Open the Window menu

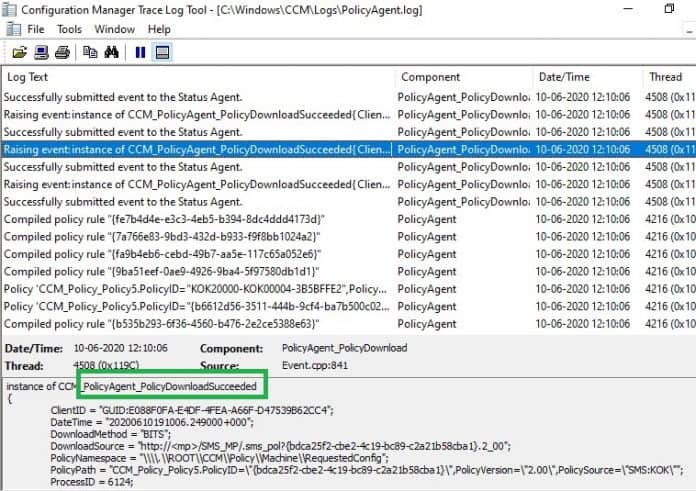(x=115, y=29)
